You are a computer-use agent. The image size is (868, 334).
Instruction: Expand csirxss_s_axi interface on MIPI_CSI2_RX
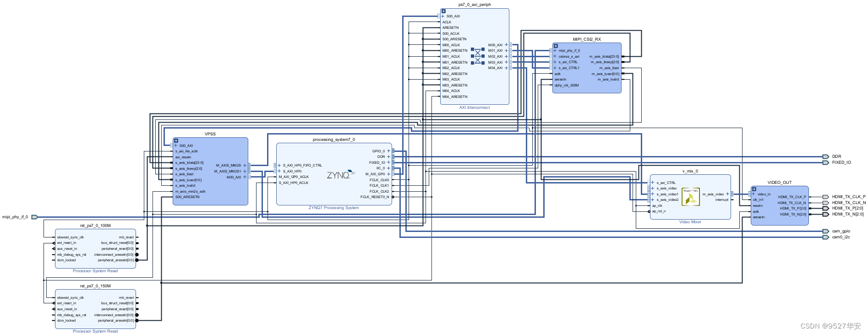point(555,56)
